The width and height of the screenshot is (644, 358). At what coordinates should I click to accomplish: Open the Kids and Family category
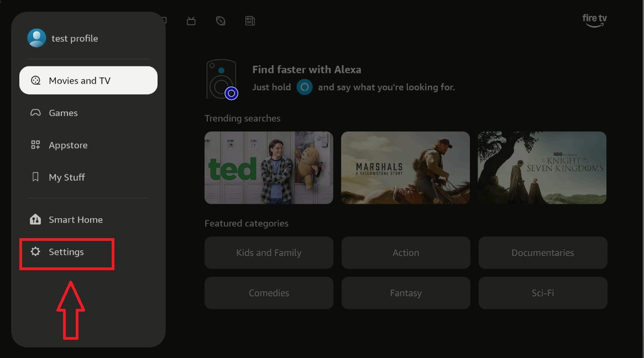[269, 252]
